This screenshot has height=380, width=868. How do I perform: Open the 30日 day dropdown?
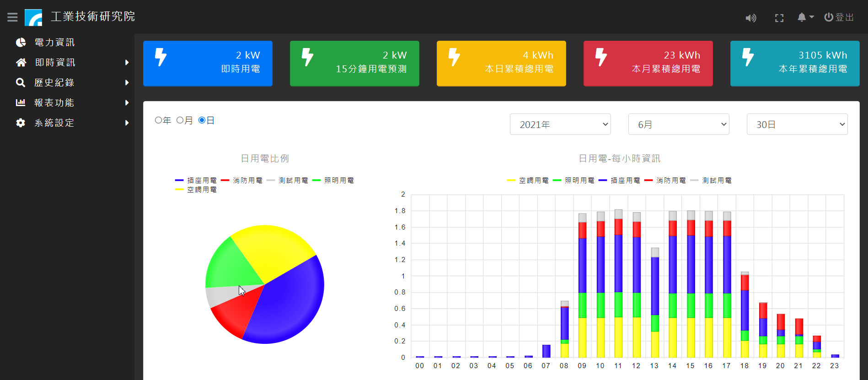pyautogui.click(x=797, y=124)
